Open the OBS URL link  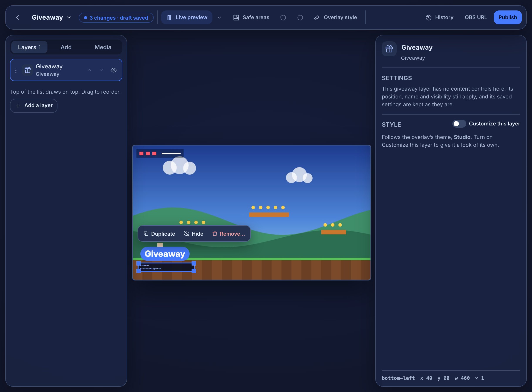tap(476, 18)
